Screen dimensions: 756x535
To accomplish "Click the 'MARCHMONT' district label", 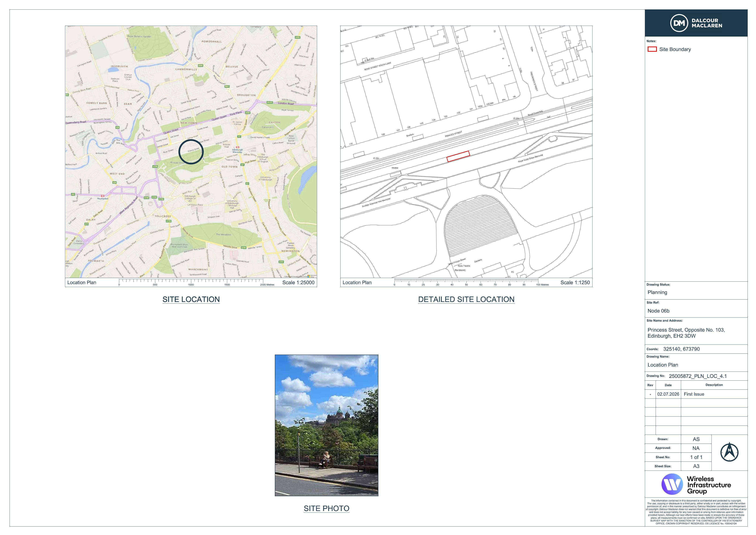I will click(198, 269).
